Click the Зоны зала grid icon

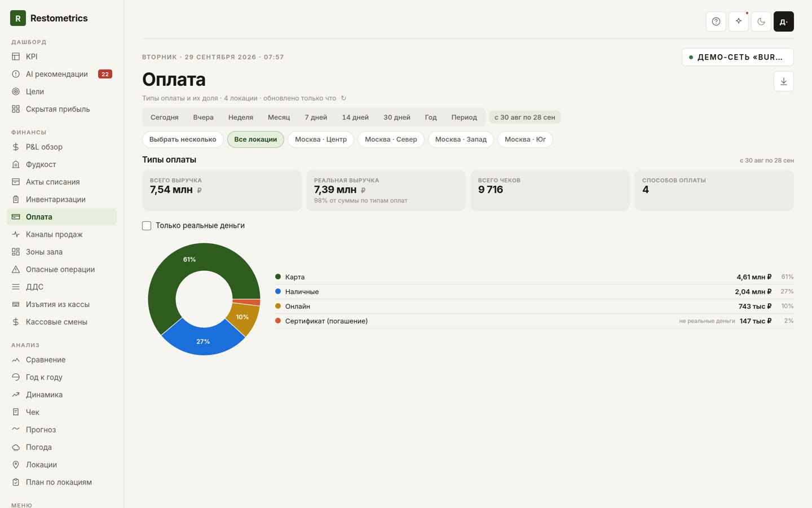(x=16, y=252)
